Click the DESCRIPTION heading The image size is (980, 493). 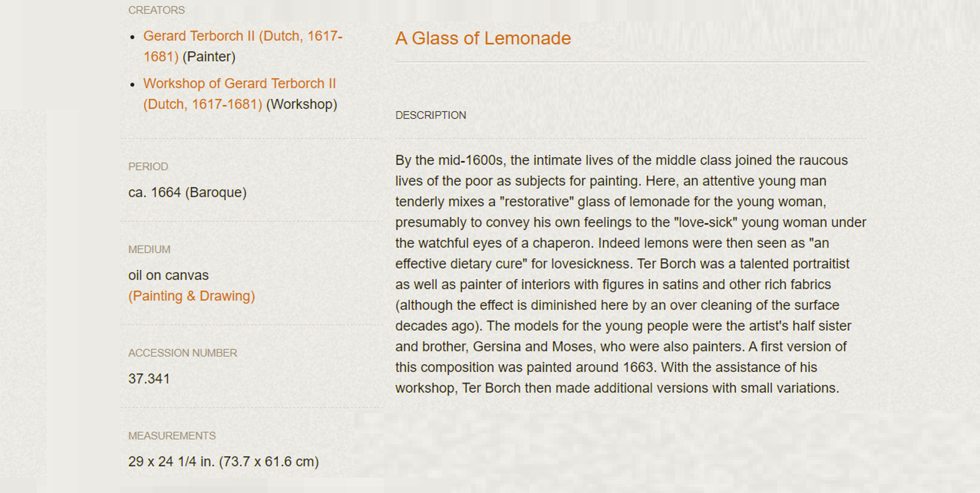click(431, 115)
